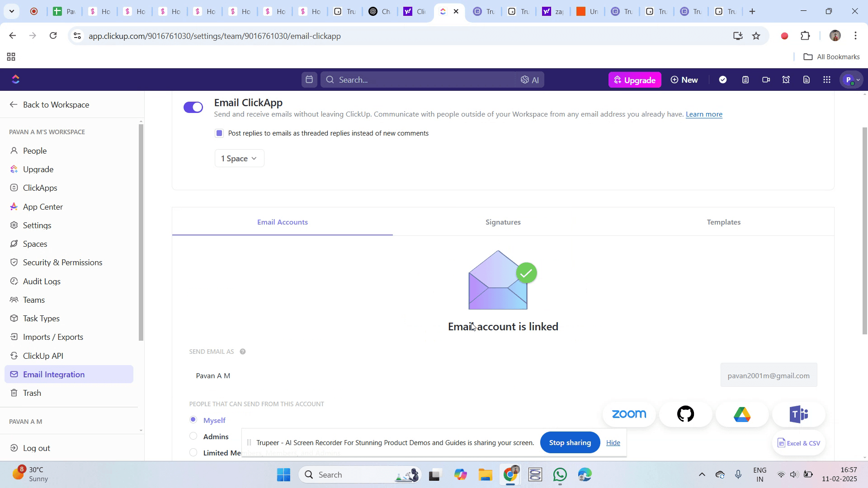Screen dimensions: 868x488
Task: Toggle off the Email ClickApp switch
Action: point(193,107)
